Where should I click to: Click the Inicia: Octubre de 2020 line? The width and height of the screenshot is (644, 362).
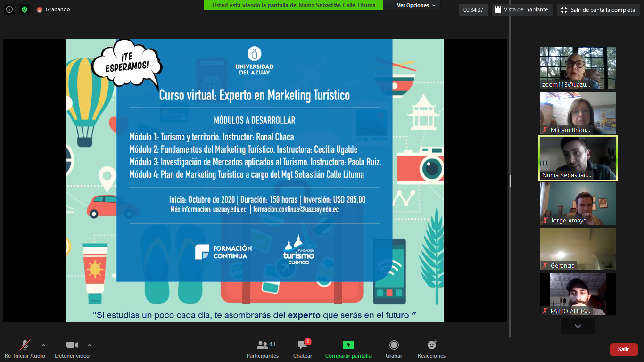(267, 199)
